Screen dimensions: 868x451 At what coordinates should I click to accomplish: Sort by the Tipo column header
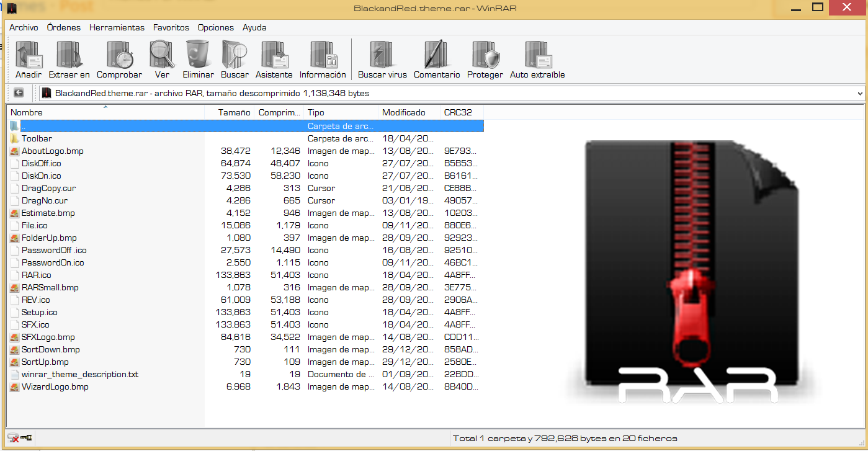(341, 112)
